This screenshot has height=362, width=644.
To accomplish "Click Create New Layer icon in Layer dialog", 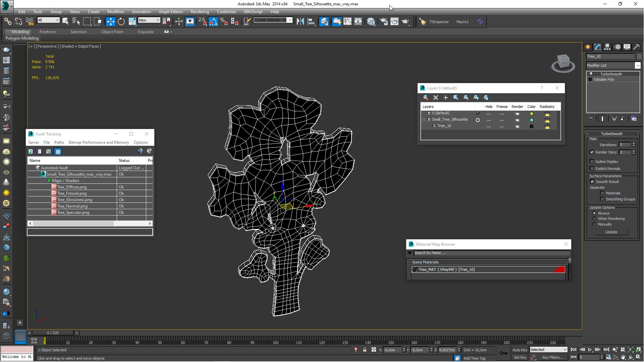I will 425,98.
